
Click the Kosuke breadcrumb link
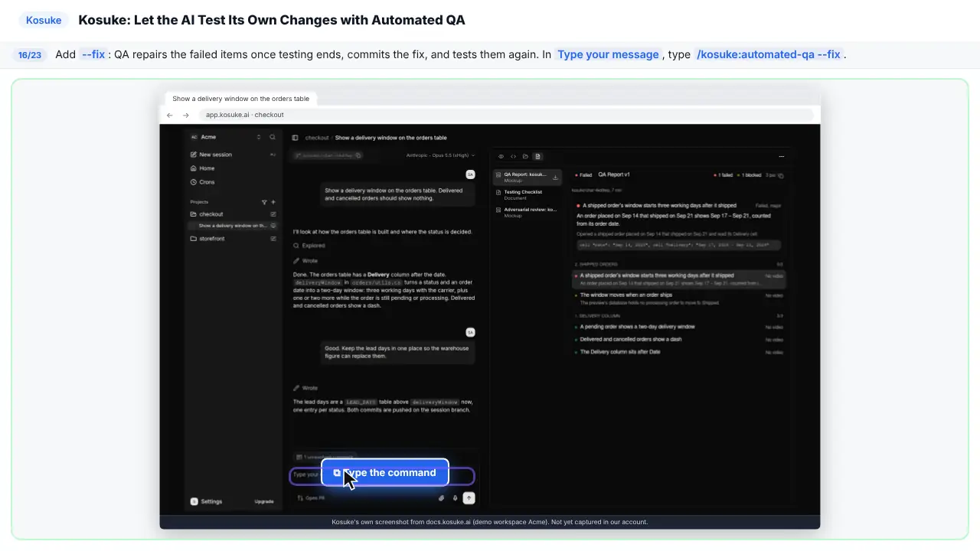tap(44, 20)
